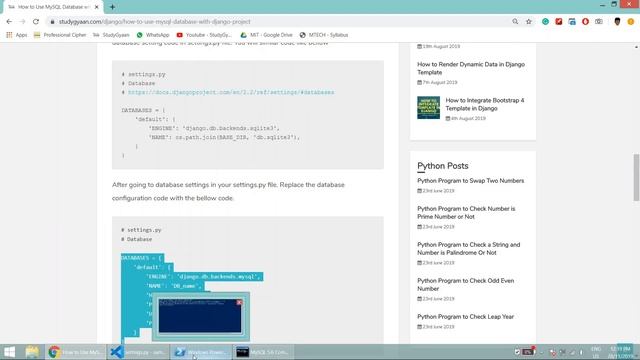Open the Apps bookmark shortcut
The image size is (640, 360).
pyautogui.click(x=17, y=35)
